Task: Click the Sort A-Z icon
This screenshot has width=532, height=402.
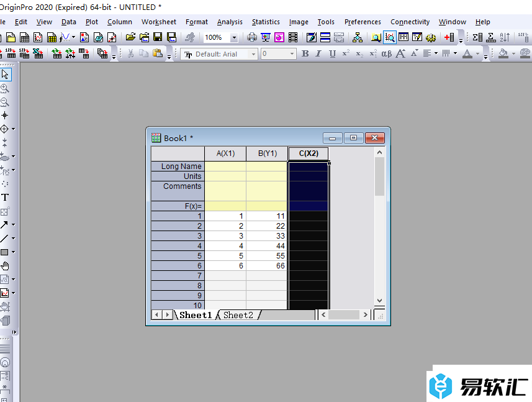Action: point(505,37)
